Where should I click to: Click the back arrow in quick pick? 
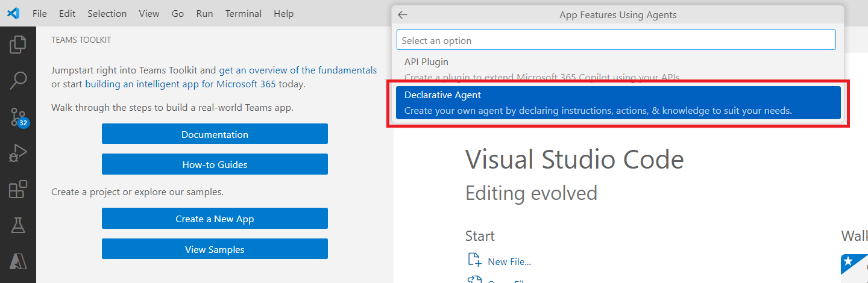pyautogui.click(x=403, y=15)
